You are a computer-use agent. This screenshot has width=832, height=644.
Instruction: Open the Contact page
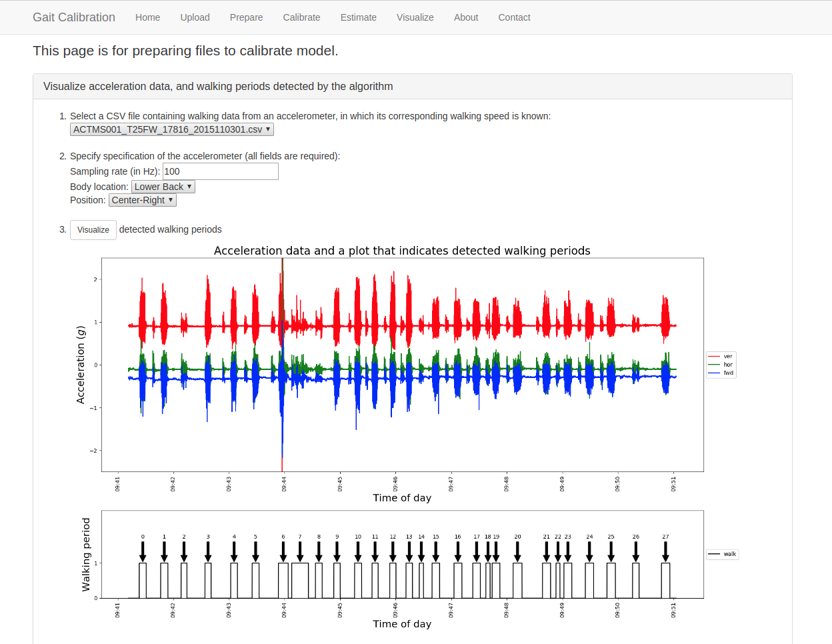pyautogui.click(x=514, y=17)
